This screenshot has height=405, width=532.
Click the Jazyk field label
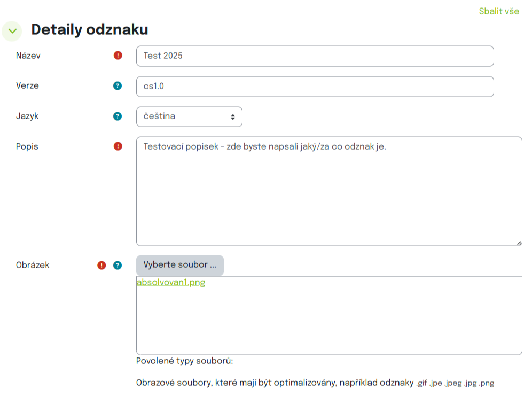[27, 116]
